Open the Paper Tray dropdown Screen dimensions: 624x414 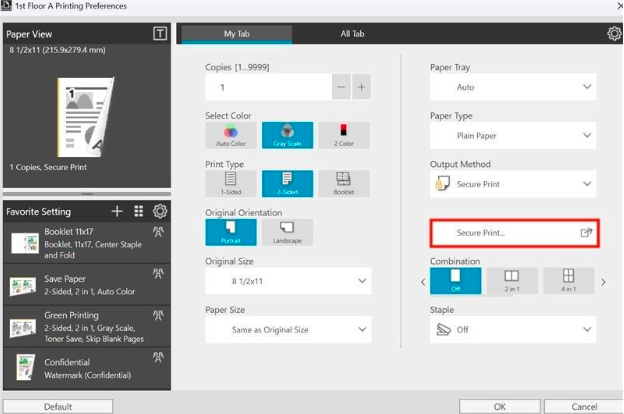tap(513, 87)
